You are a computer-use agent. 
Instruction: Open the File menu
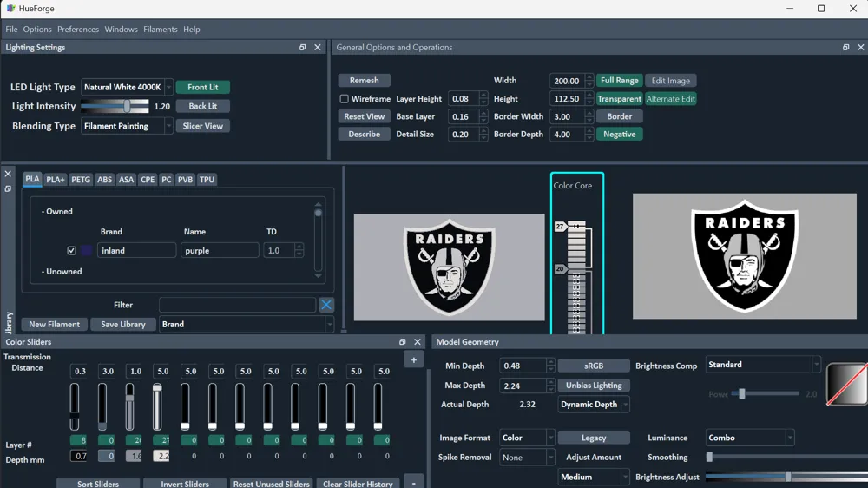click(x=11, y=30)
